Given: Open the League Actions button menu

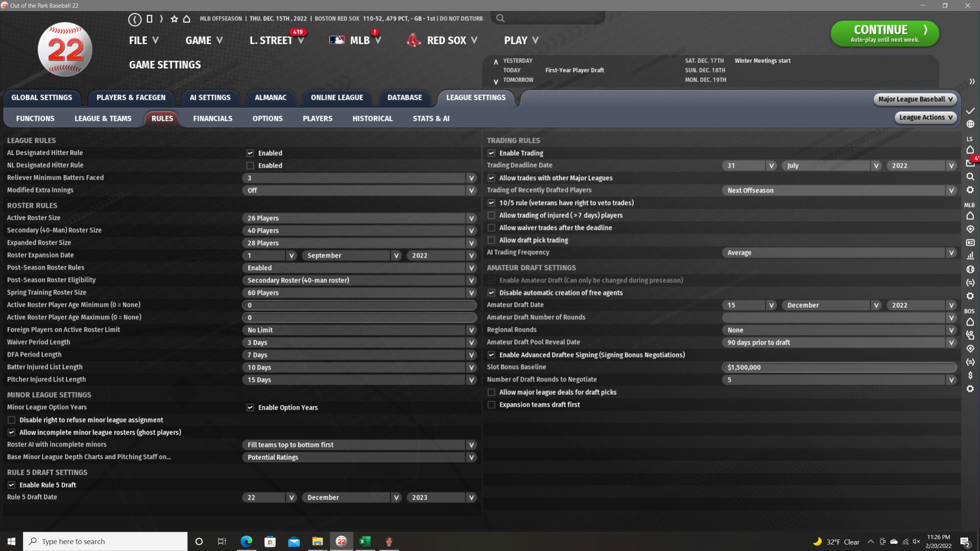Looking at the screenshot, I should 925,118.
